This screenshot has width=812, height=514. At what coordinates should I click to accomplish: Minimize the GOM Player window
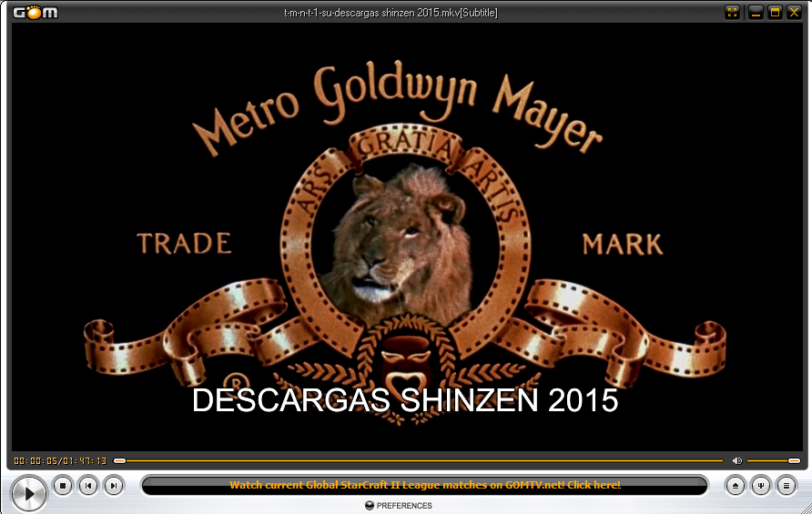[x=756, y=13]
